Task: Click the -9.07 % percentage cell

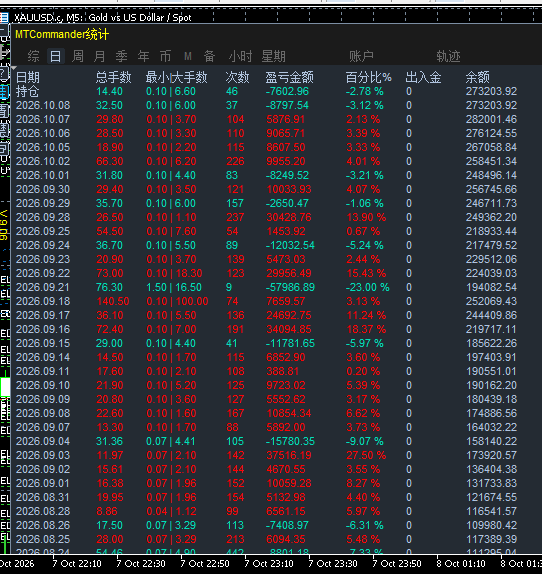Action: (365, 441)
